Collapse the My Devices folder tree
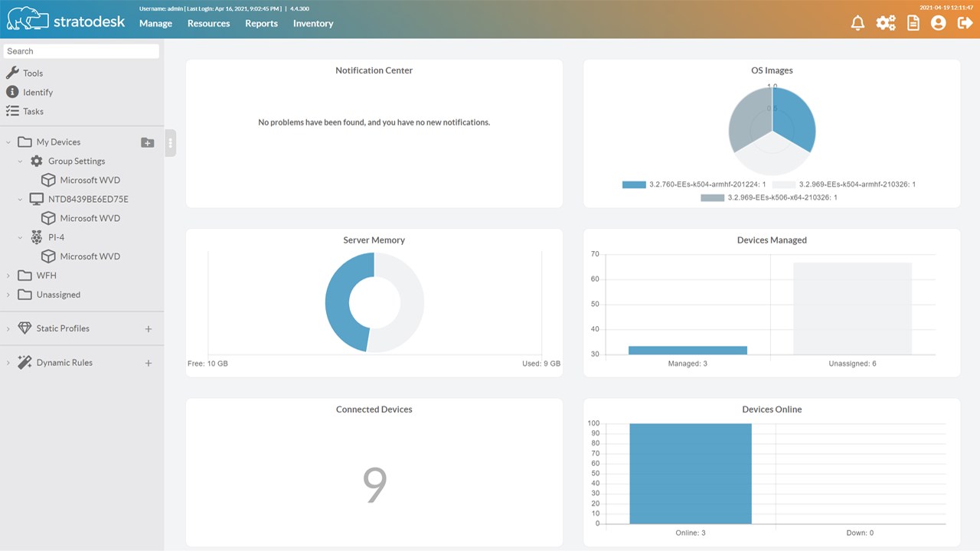The width and height of the screenshot is (980, 551). click(x=8, y=142)
